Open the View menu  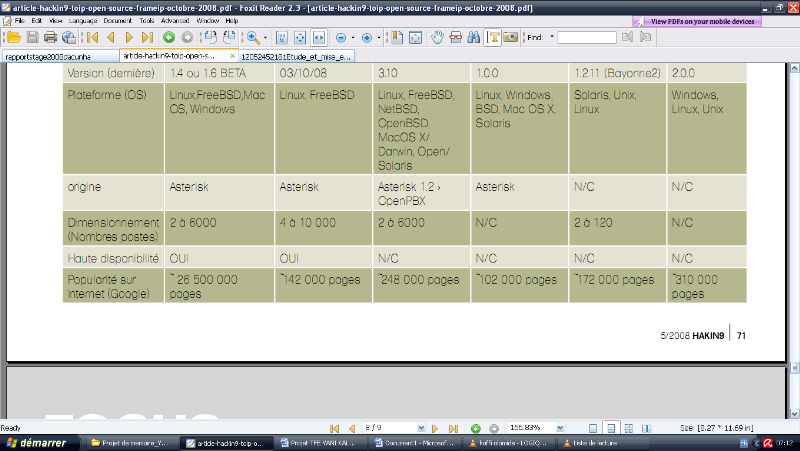pyautogui.click(x=56, y=21)
